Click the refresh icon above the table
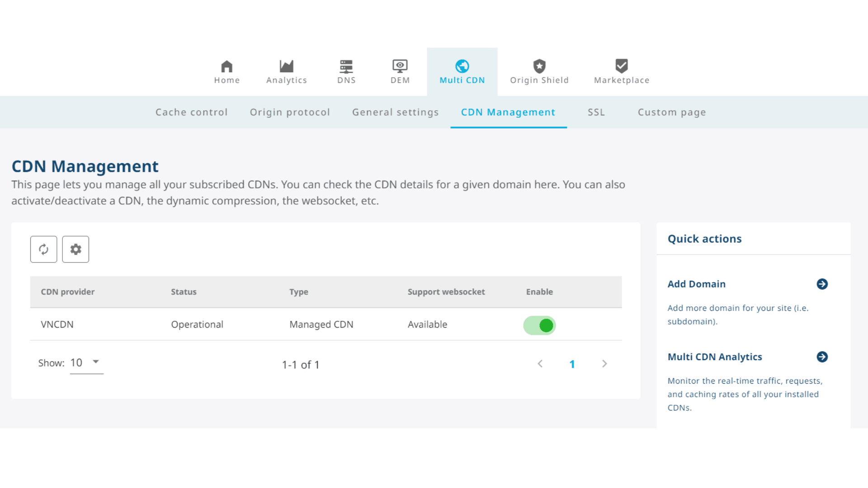This screenshot has width=868, height=488. [x=44, y=249]
